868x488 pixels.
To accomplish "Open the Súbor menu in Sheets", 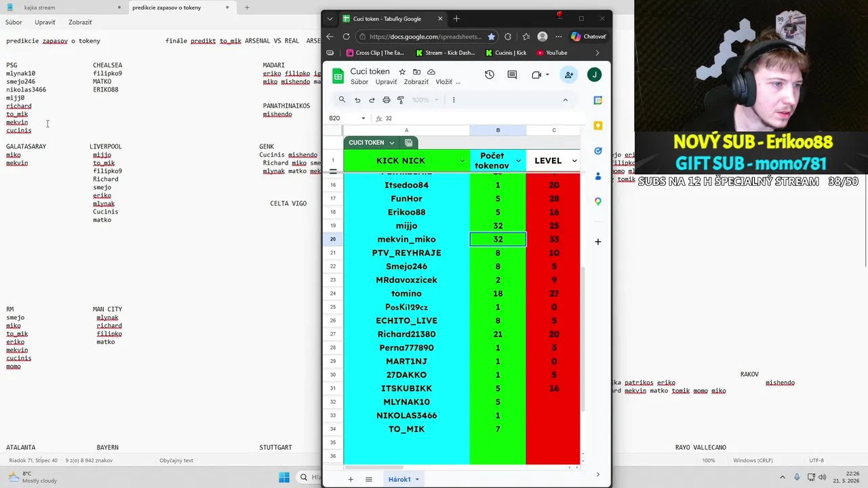I will [x=359, y=82].
